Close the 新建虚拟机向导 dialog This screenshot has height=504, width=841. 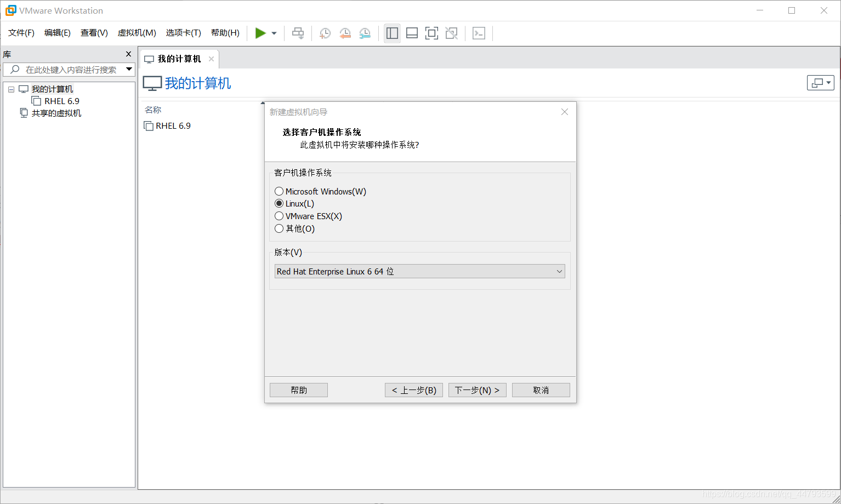click(x=565, y=112)
